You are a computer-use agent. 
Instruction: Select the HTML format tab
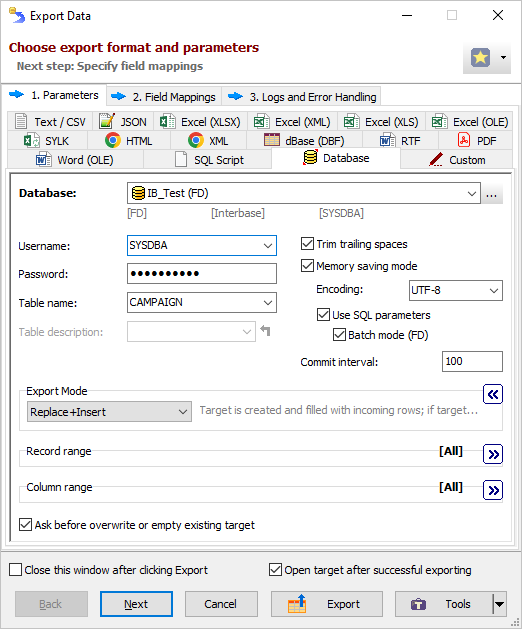(x=129, y=141)
